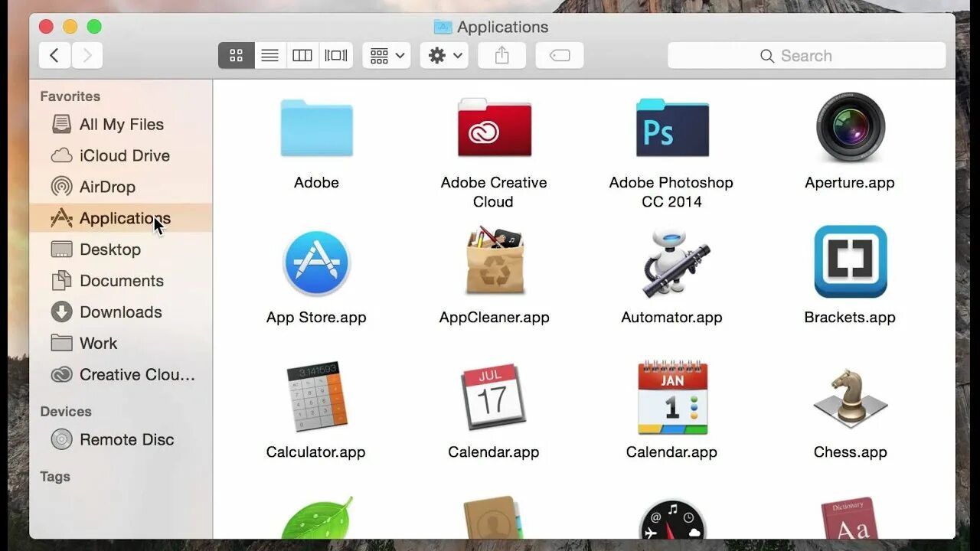Open the Action gear dropdown menu
This screenshot has width=980, height=551.
pos(444,56)
